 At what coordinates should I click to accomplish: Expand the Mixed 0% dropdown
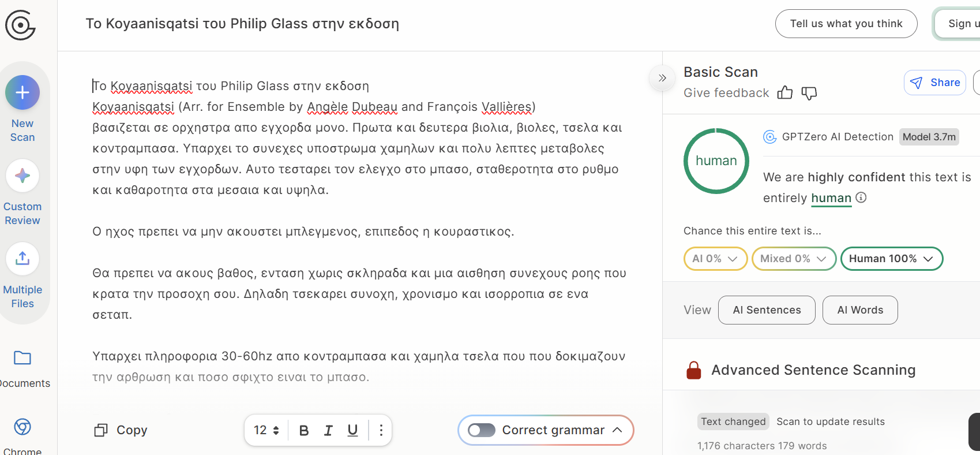[x=794, y=259]
